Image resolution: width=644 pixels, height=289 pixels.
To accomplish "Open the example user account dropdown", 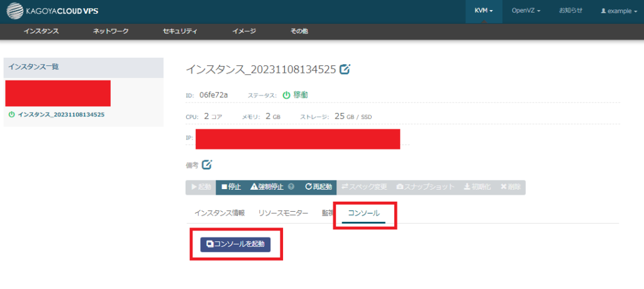I will tap(619, 11).
